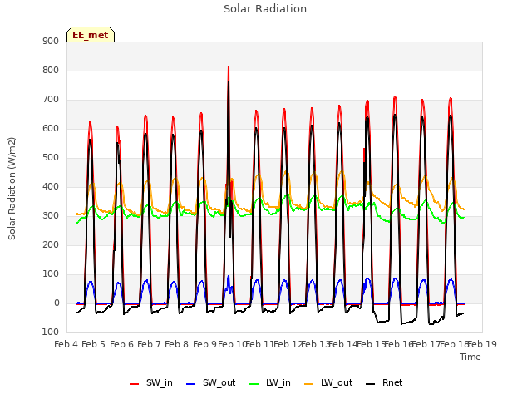Viewport: 532px width, 399px height.
Task: Select the LW_in legend label
Action: click(x=278, y=382)
